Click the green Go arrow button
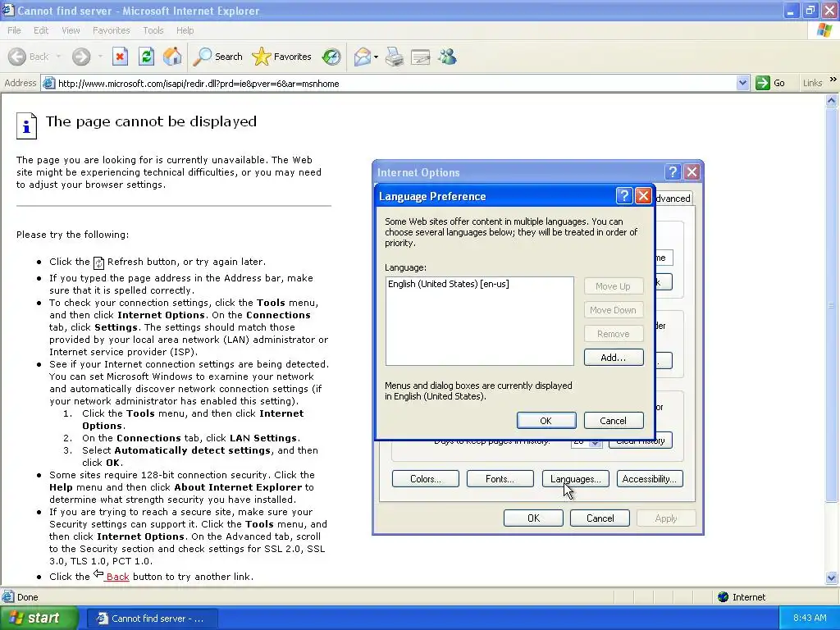Image resolution: width=840 pixels, height=630 pixels. point(762,83)
